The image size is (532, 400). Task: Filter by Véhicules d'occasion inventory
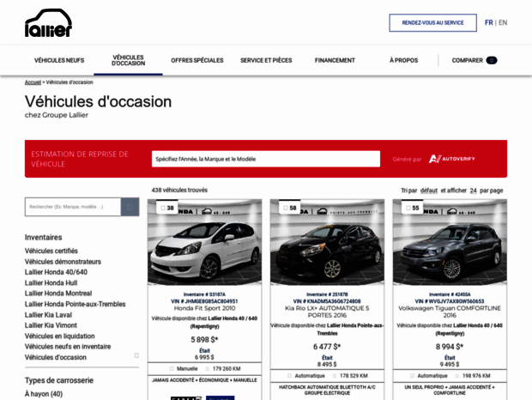tap(56, 357)
